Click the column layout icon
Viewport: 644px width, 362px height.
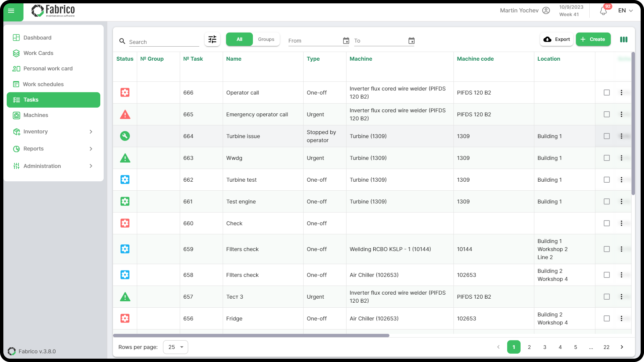(x=624, y=40)
